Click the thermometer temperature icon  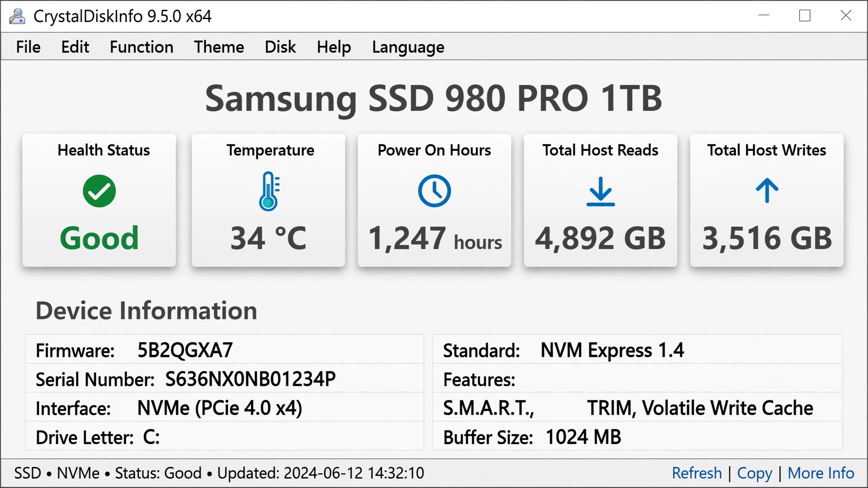pyautogui.click(x=269, y=191)
